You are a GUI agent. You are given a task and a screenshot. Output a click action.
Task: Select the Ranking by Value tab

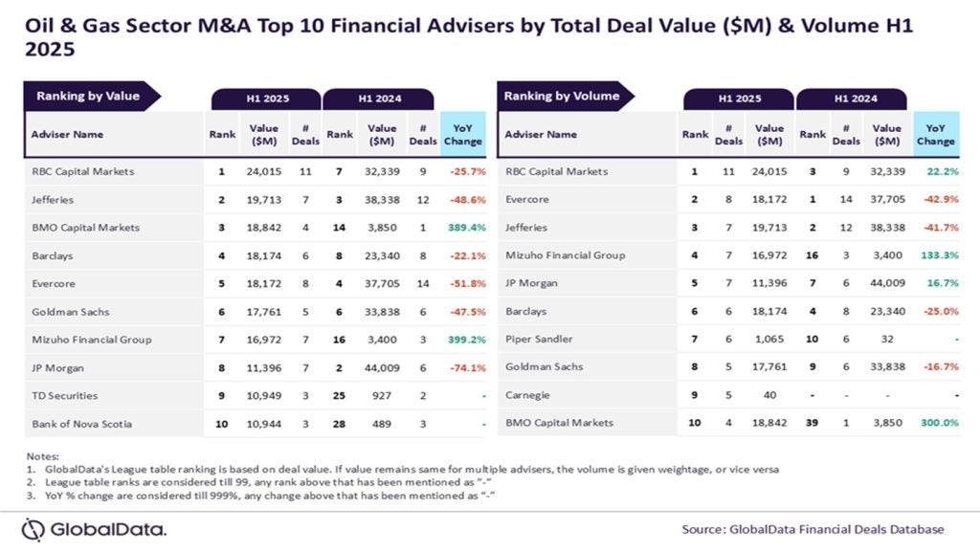[x=88, y=97]
